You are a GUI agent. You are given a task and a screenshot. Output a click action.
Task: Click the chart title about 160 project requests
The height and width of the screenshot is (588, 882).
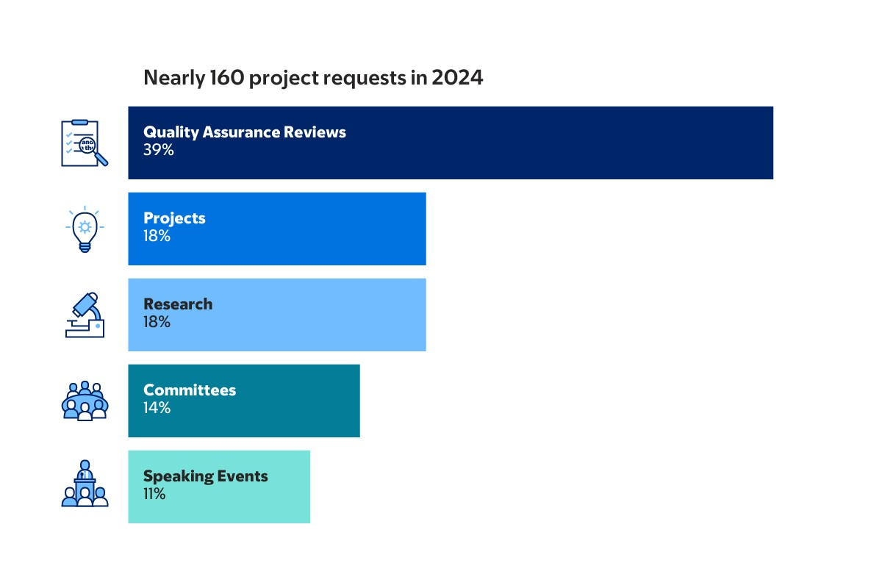(313, 77)
